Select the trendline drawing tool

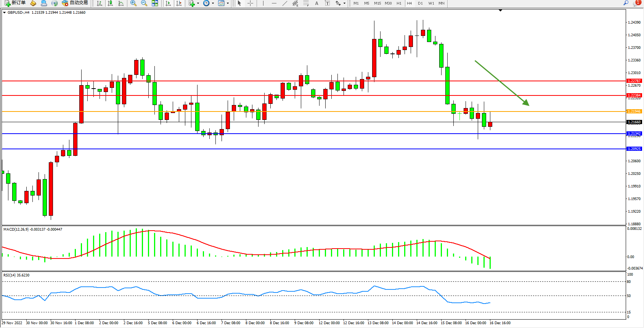(284, 3)
